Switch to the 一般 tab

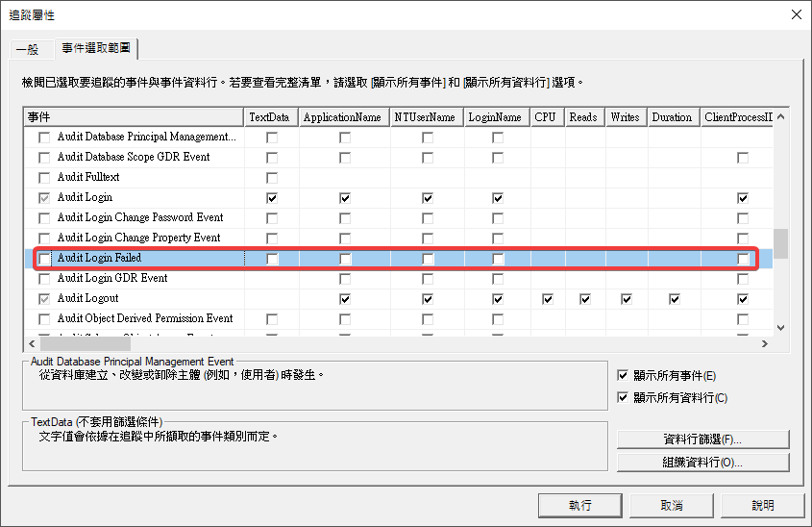click(x=28, y=49)
